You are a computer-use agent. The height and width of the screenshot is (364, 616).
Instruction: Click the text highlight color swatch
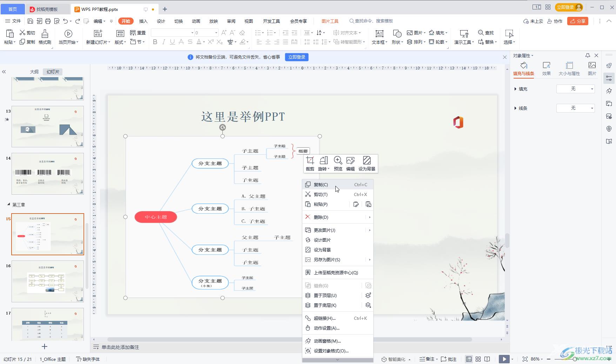pyautogui.click(x=242, y=42)
